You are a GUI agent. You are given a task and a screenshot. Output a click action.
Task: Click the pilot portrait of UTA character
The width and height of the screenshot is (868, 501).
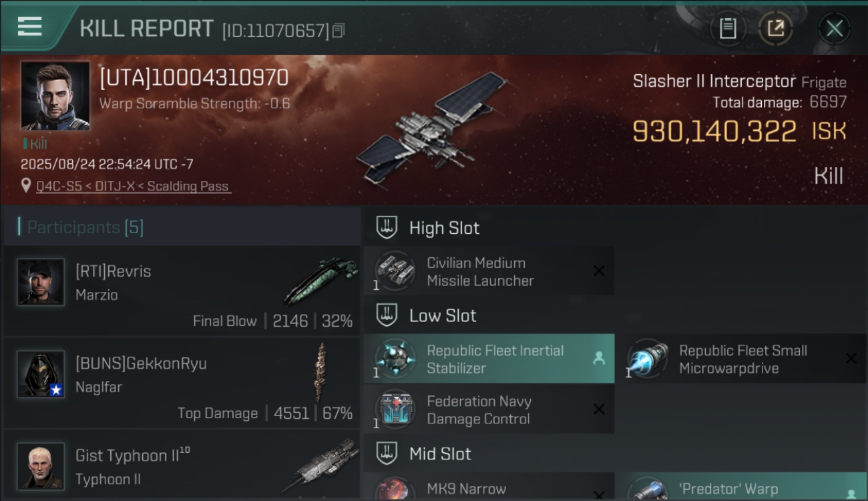(x=55, y=96)
